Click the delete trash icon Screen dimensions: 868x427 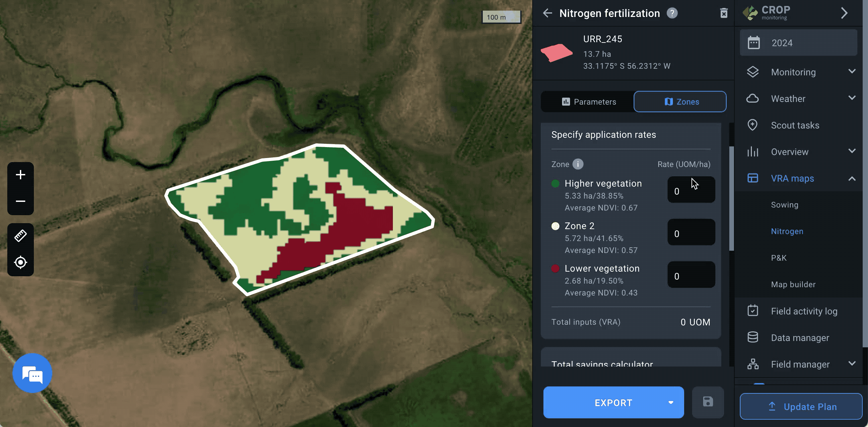[x=723, y=13]
